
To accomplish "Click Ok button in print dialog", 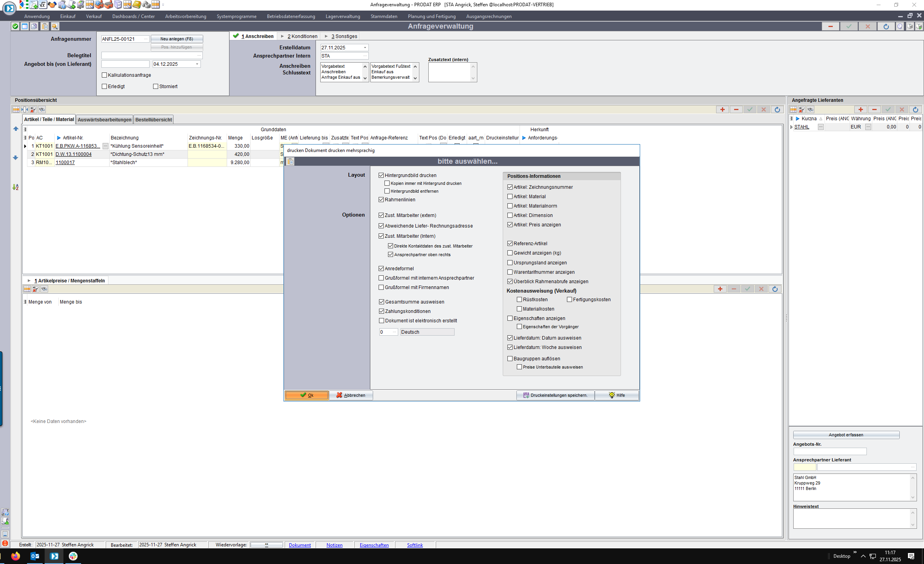I will pos(307,395).
